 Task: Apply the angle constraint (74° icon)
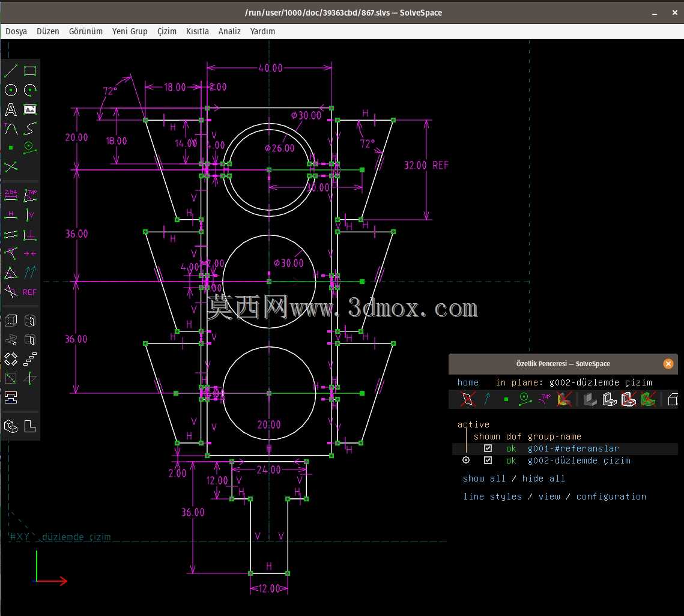pos(30,195)
